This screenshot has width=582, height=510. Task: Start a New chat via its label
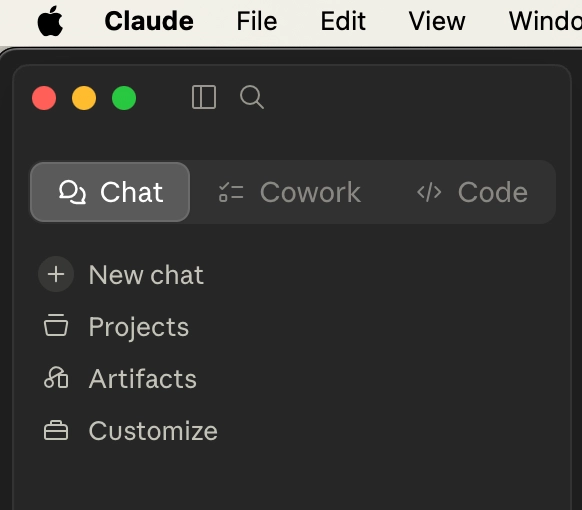click(146, 275)
